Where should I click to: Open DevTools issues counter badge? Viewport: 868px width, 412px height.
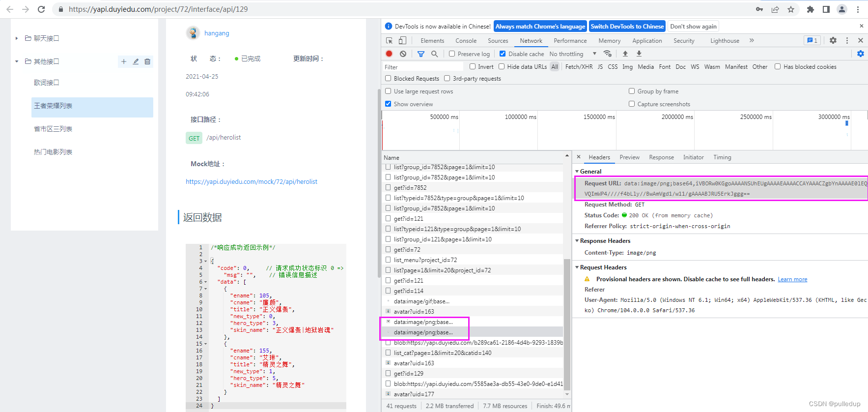click(812, 41)
